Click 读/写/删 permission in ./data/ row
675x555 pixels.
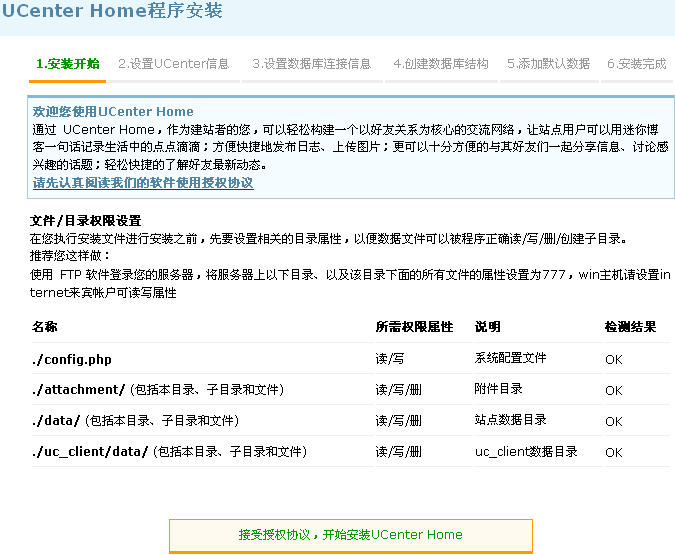coord(398,420)
